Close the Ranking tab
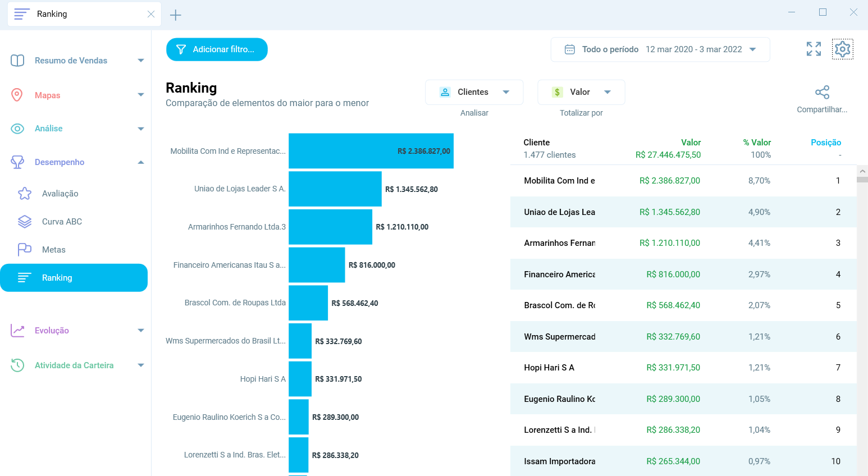The height and width of the screenshot is (476, 868). tap(150, 14)
